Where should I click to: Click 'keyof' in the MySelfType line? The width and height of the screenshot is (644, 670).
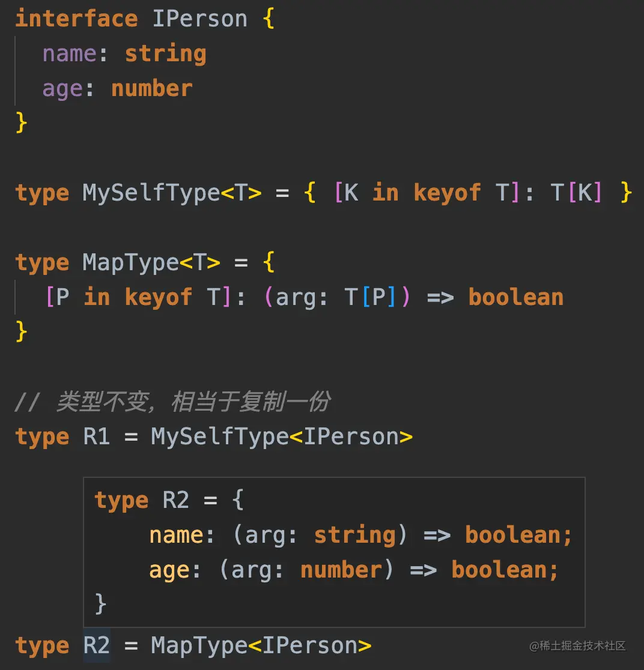[448, 193]
